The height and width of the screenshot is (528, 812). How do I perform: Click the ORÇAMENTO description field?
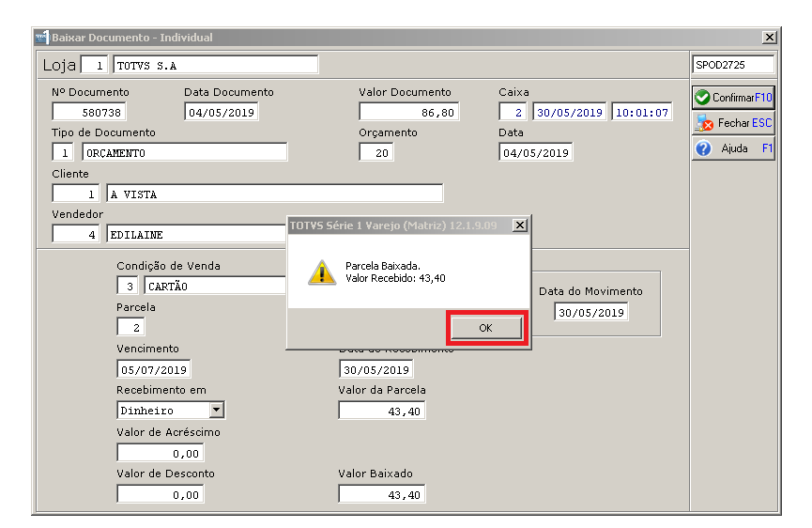(x=184, y=152)
